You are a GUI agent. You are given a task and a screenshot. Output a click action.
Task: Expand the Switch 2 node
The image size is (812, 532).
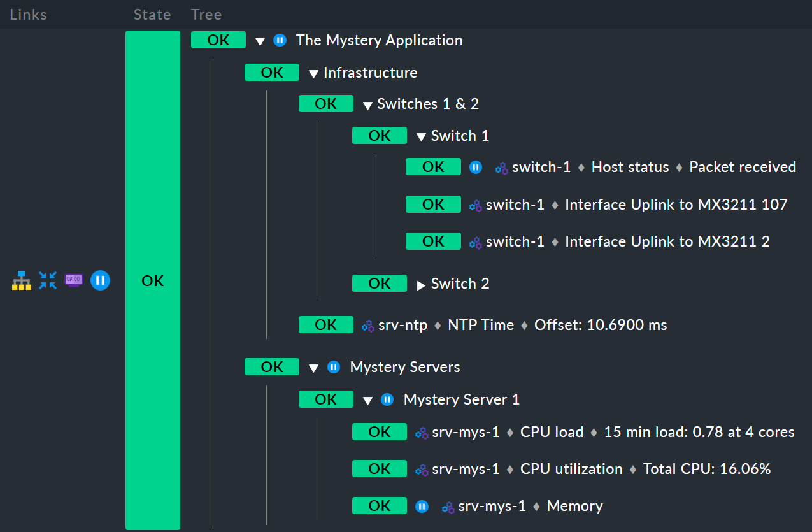pyautogui.click(x=420, y=285)
